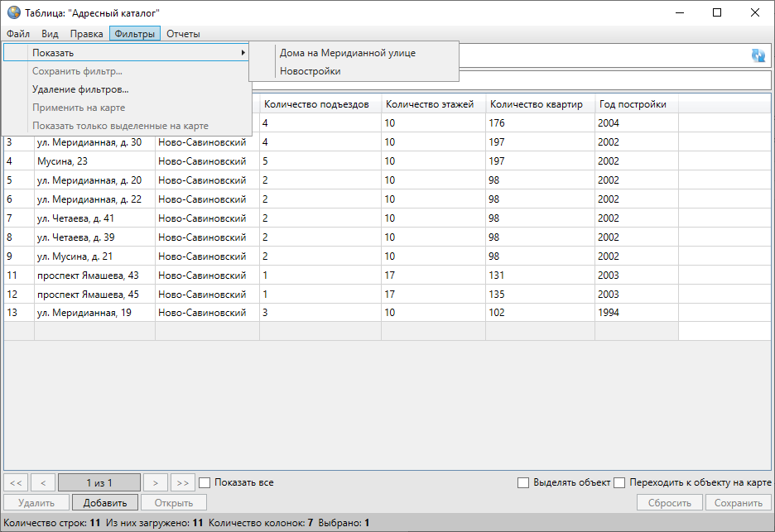
Task: Click the globe application icon in title bar
Action: (x=13, y=13)
